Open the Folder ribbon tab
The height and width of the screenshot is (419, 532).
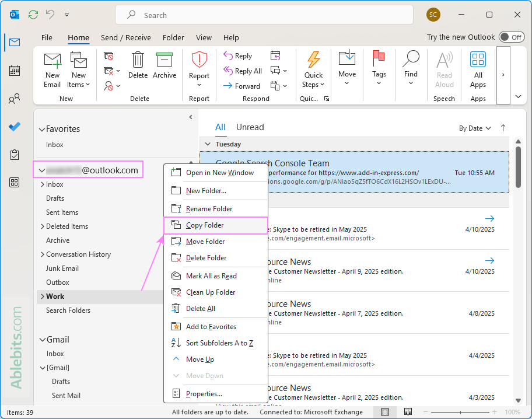click(x=173, y=37)
